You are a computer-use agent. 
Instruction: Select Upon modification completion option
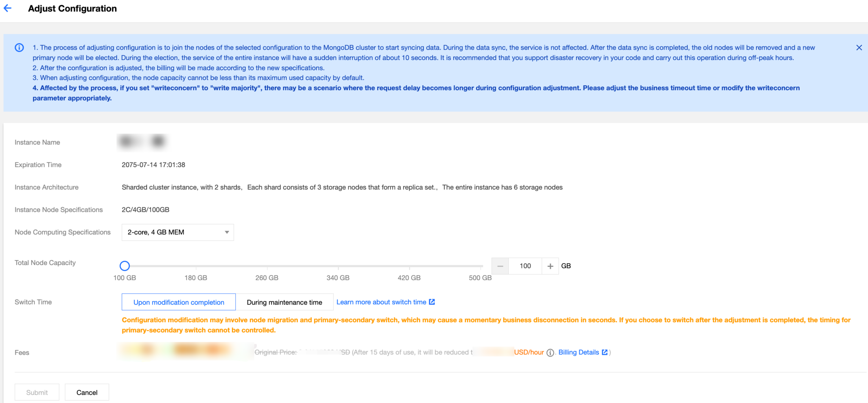pyautogui.click(x=179, y=302)
